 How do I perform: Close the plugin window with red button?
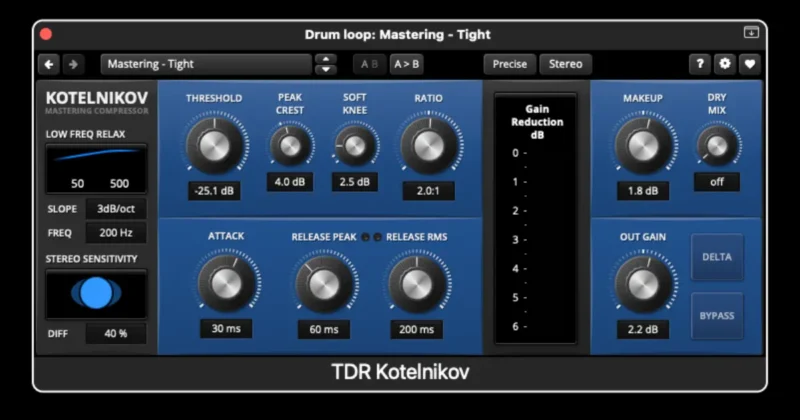click(x=46, y=34)
